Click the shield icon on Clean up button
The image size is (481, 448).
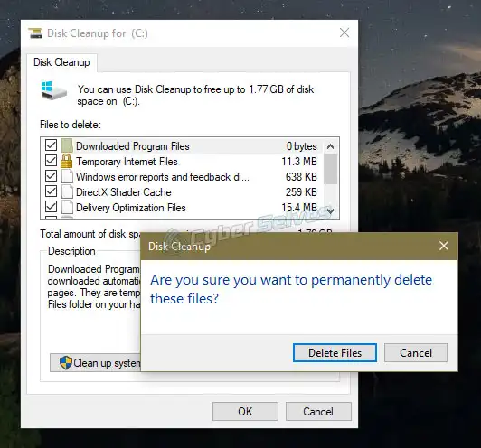[66, 363]
